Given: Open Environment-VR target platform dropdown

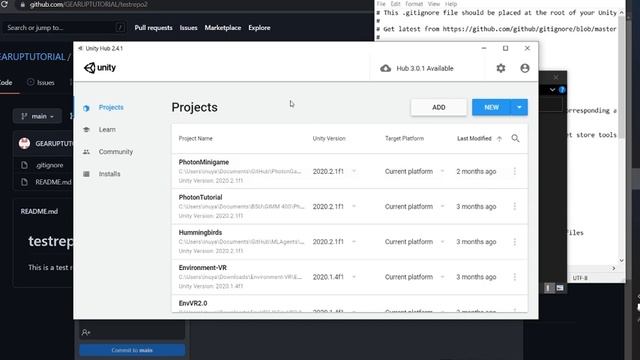Looking at the screenshot, I should click(442, 277).
